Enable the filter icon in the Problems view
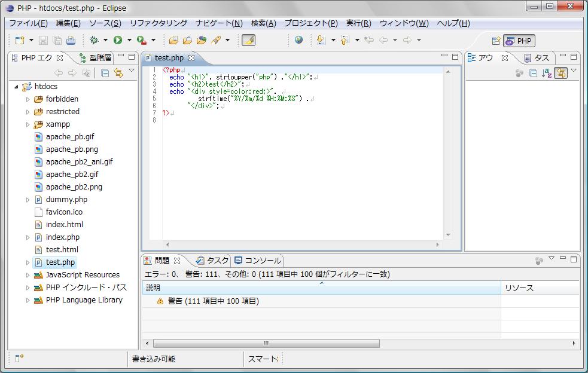The image size is (588, 373). coord(538,261)
